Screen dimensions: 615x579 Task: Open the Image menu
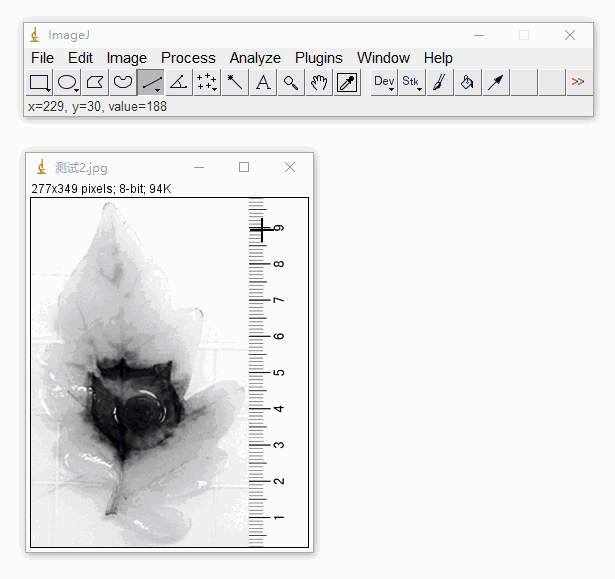click(x=126, y=58)
